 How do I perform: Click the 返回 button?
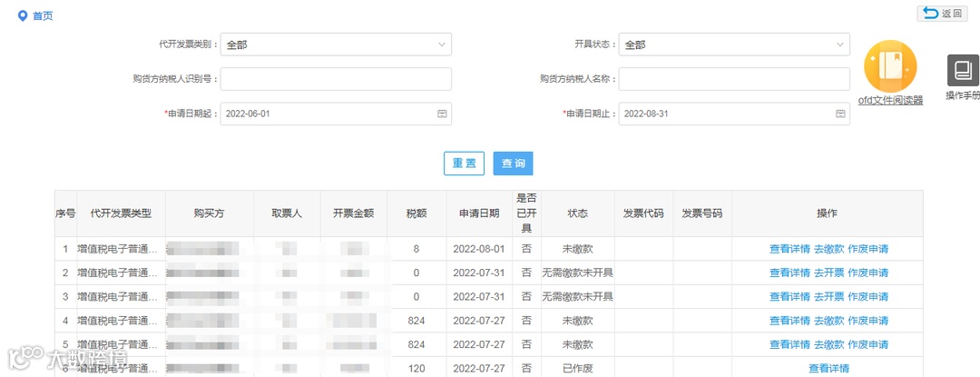coord(942,14)
